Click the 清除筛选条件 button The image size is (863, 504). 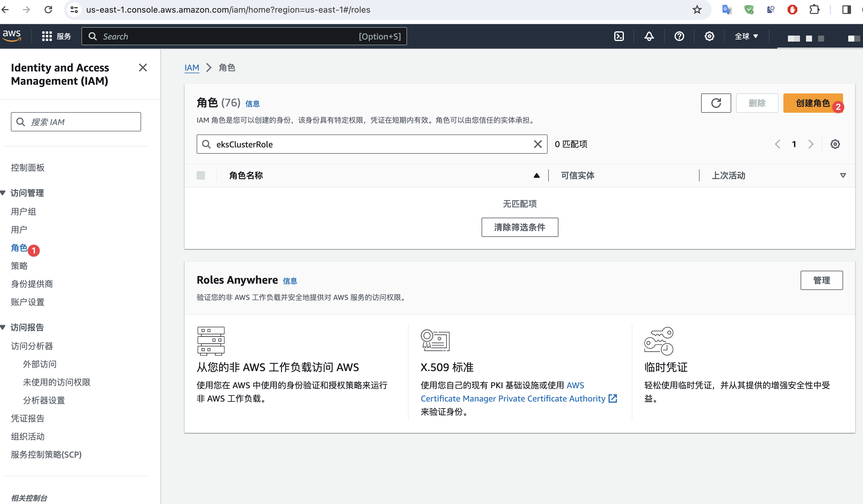tap(520, 227)
